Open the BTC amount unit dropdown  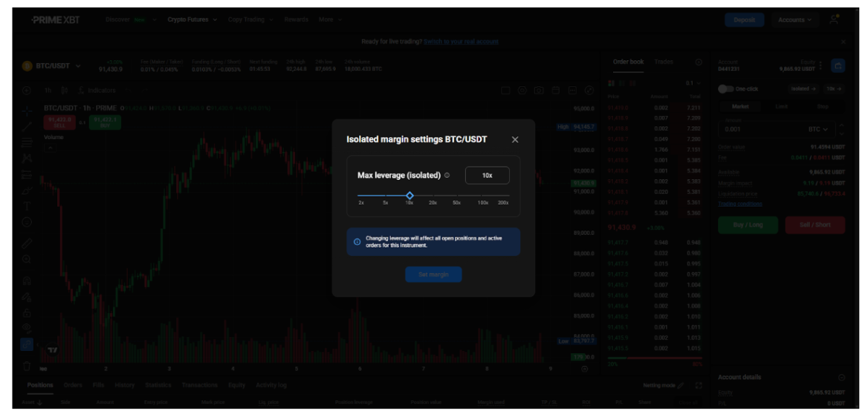click(818, 129)
